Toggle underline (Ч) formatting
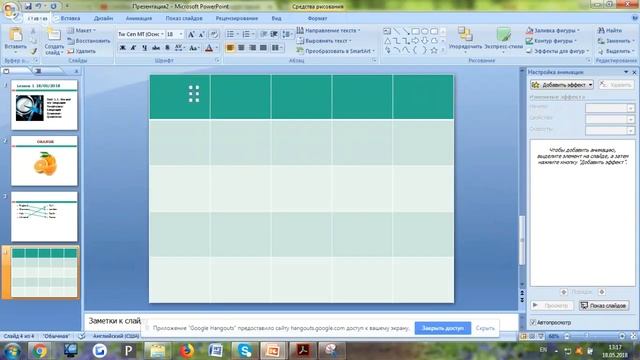Screen dimensions: 640x360 coord(144,48)
